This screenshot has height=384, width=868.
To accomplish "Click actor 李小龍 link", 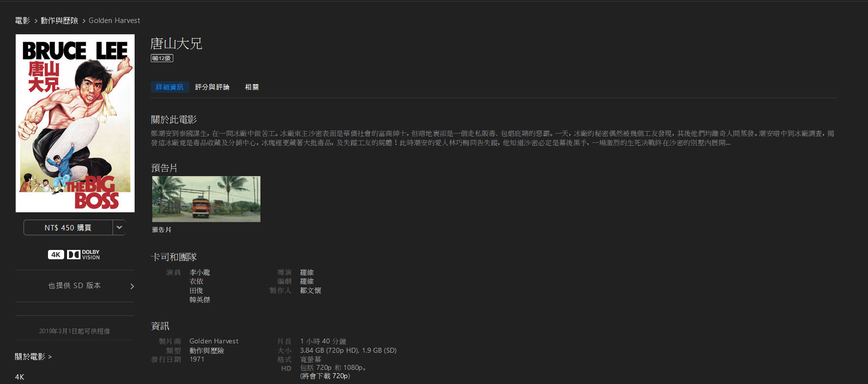I will [x=200, y=272].
